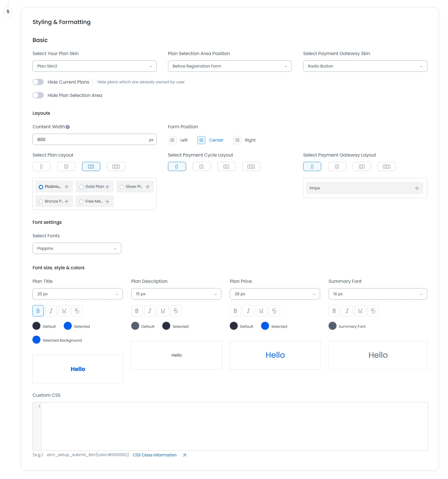
Task: Toggle strikethrough for Plan Description
Action: [x=176, y=311]
